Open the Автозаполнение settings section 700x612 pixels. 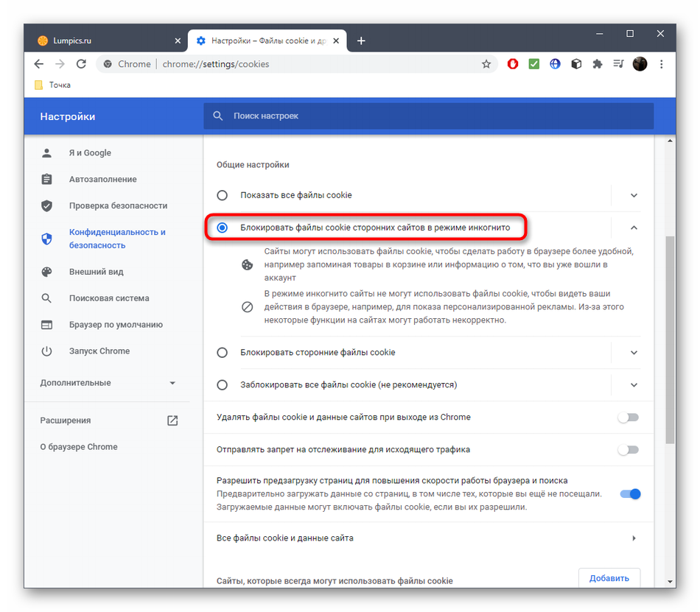103,179
